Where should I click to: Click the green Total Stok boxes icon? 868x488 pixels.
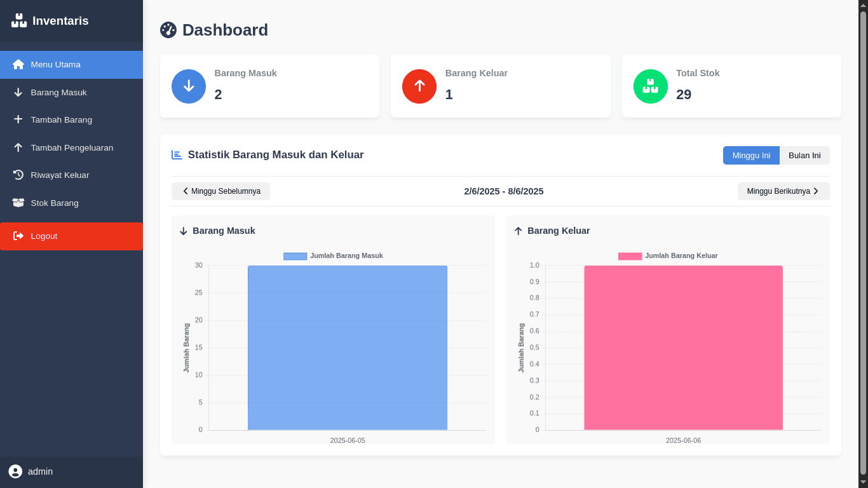650,86
